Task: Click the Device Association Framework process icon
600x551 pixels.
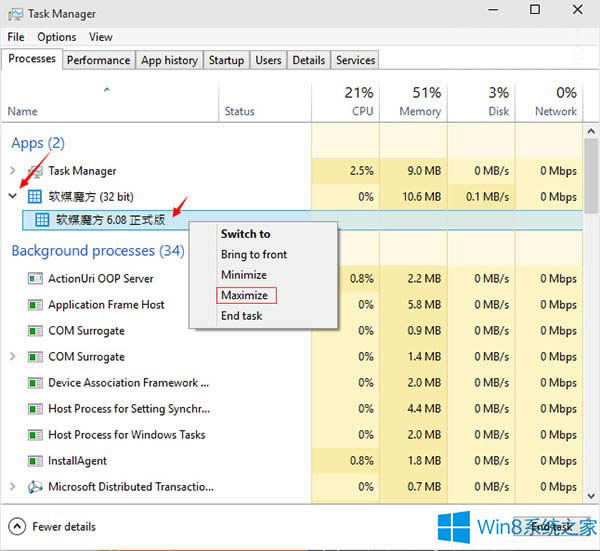Action: [x=35, y=383]
